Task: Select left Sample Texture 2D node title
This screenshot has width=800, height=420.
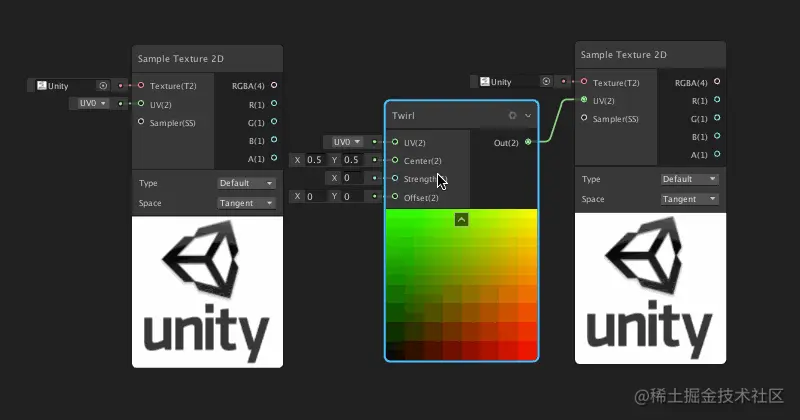Action: point(207,59)
